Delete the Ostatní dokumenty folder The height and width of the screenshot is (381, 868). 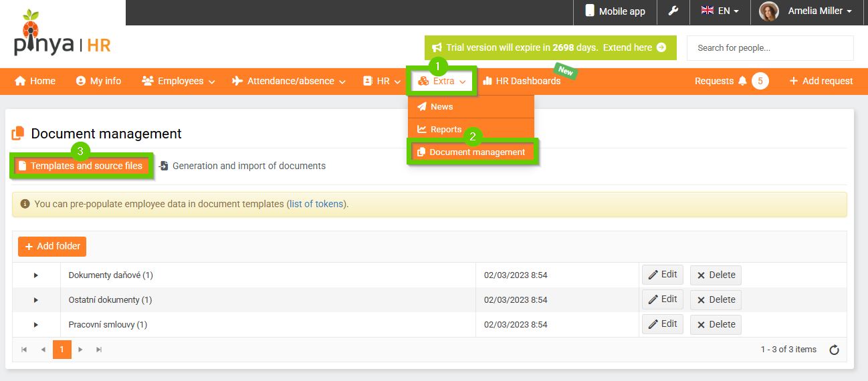[x=716, y=299]
